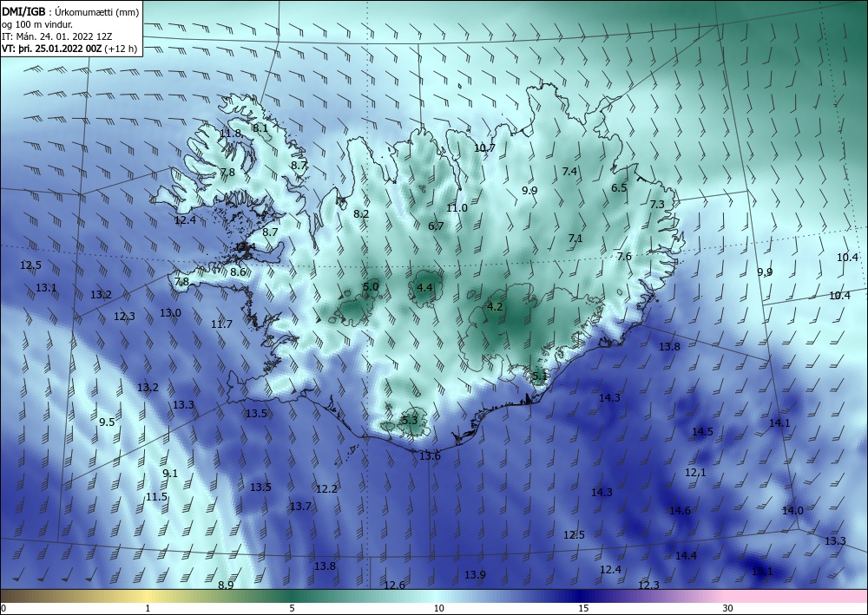The image size is (868, 615).
Task: Click the 14.1 value near the east edge
Action: pyautogui.click(x=779, y=423)
